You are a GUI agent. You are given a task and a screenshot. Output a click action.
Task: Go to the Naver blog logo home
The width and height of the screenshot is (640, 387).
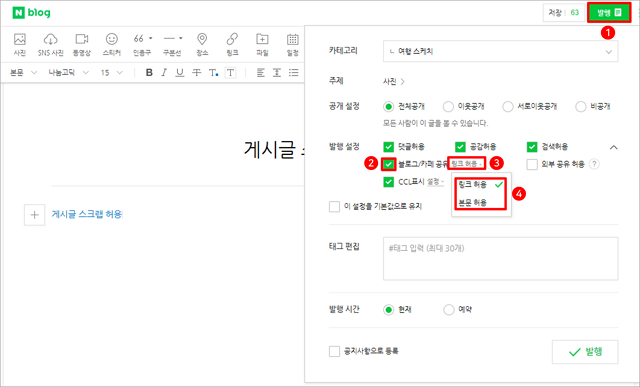pyautogui.click(x=31, y=13)
